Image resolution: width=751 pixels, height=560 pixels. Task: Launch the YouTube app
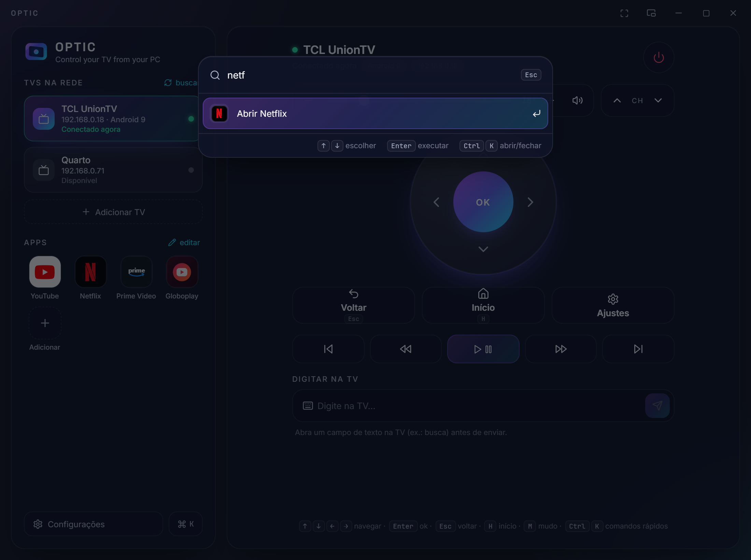pyautogui.click(x=45, y=272)
